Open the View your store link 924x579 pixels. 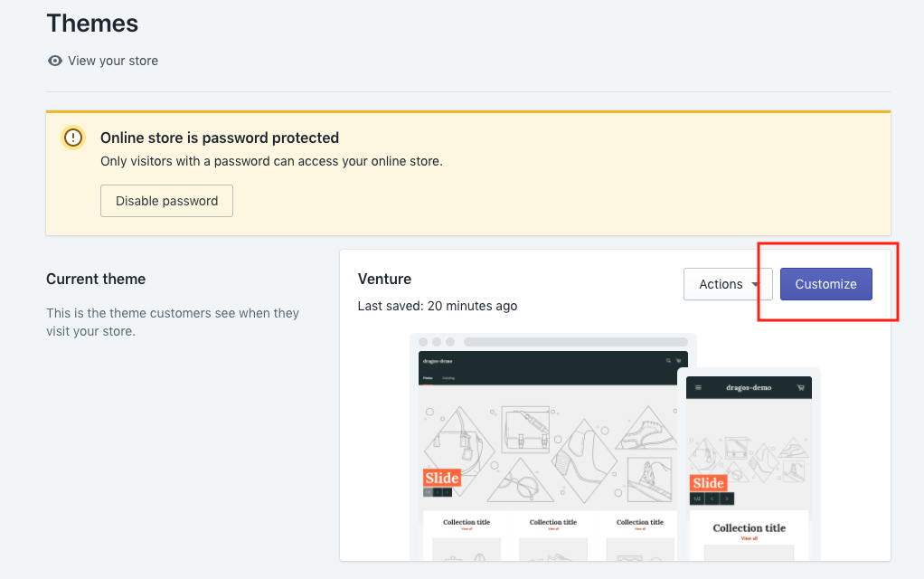coord(113,61)
